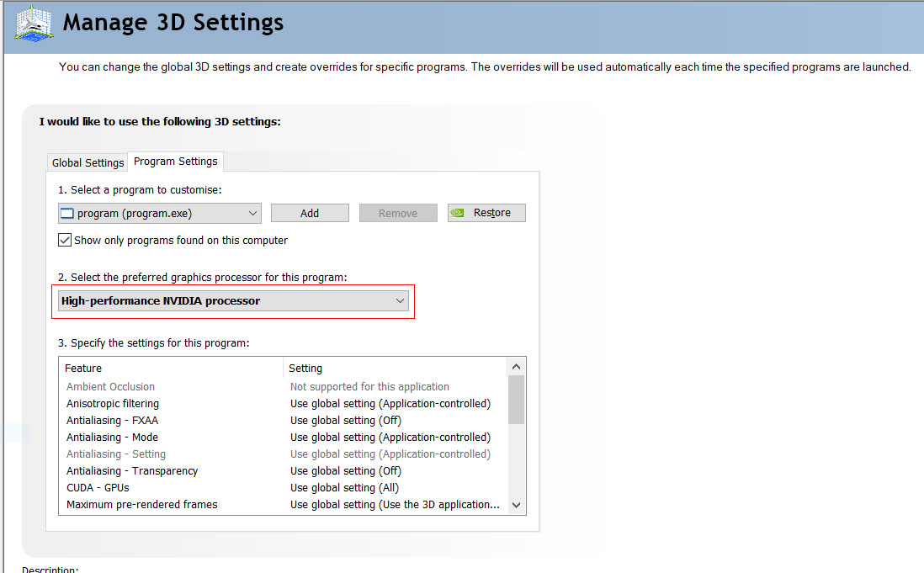
Task: Click the NVIDIA logo on Restore button
Action: [x=458, y=213]
